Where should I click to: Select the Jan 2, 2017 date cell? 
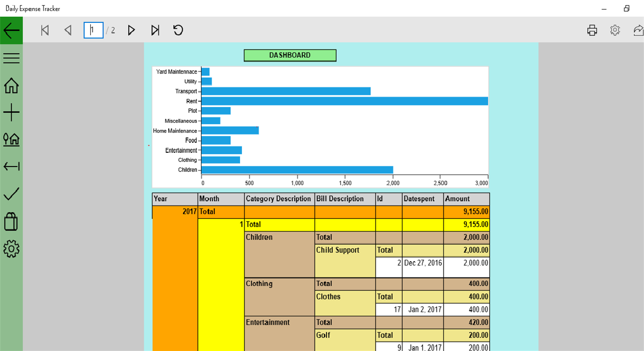[x=423, y=310]
